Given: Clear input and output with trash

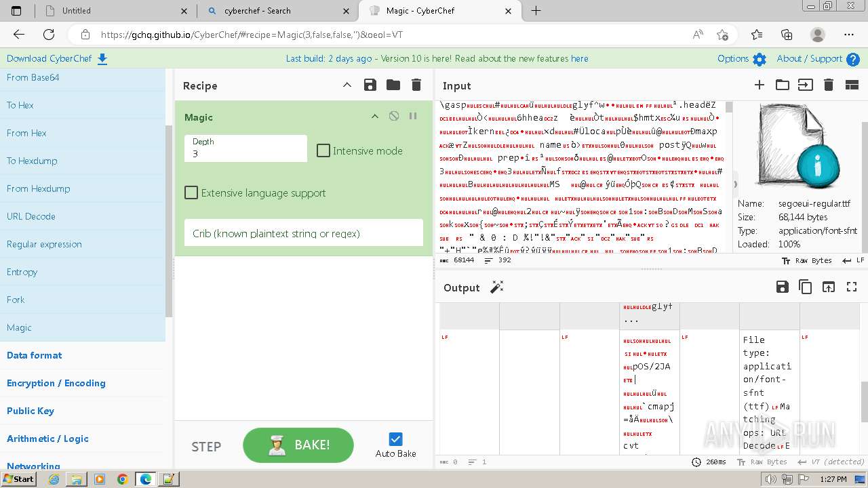Looking at the screenshot, I should coord(828,85).
